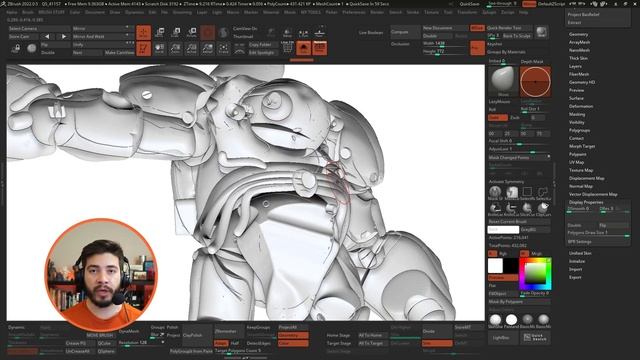Open the Transform menu
The height and width of the screenshot is (360, 640).
pyautogui.click(x=467, y=12)
